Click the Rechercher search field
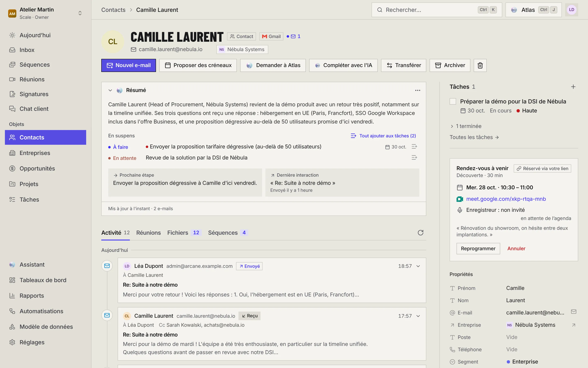The image size is (588, 368). pyautogui.click(x=437, y=10)
